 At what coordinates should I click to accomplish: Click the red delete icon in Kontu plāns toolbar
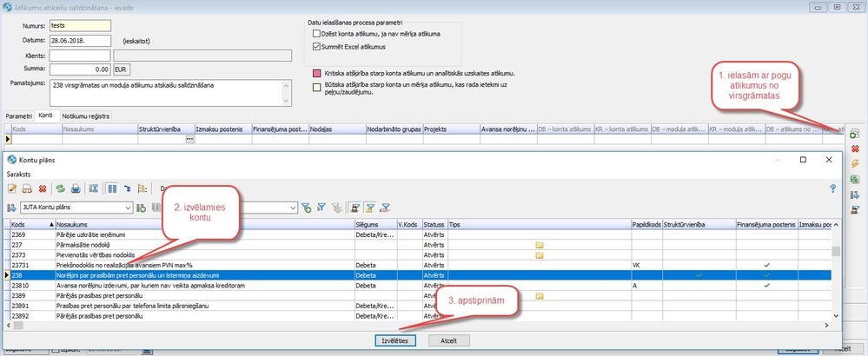coord(41,188)
